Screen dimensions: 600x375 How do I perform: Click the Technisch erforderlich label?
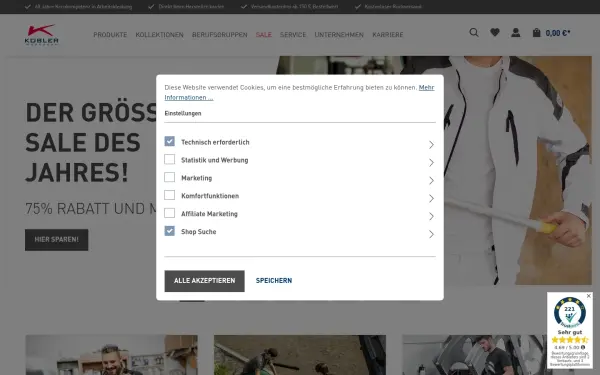[x=215, y=142]
